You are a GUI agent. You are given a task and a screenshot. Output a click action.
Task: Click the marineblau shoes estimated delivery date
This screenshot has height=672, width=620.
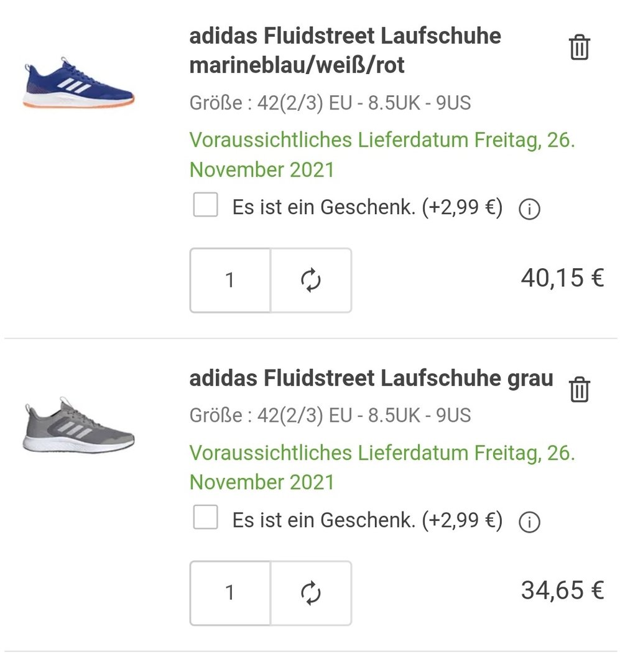pos(382,155)
